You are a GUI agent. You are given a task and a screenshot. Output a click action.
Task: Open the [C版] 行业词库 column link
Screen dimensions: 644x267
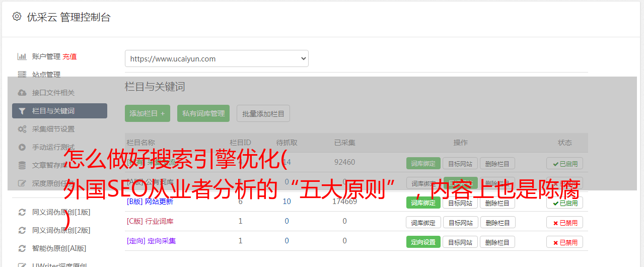(x=150, y=221)
